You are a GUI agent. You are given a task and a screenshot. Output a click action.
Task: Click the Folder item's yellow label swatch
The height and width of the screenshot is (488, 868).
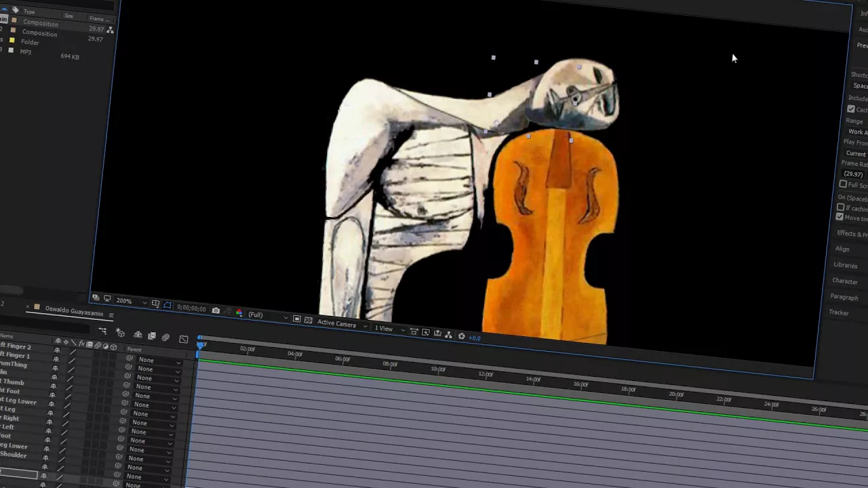12,41
